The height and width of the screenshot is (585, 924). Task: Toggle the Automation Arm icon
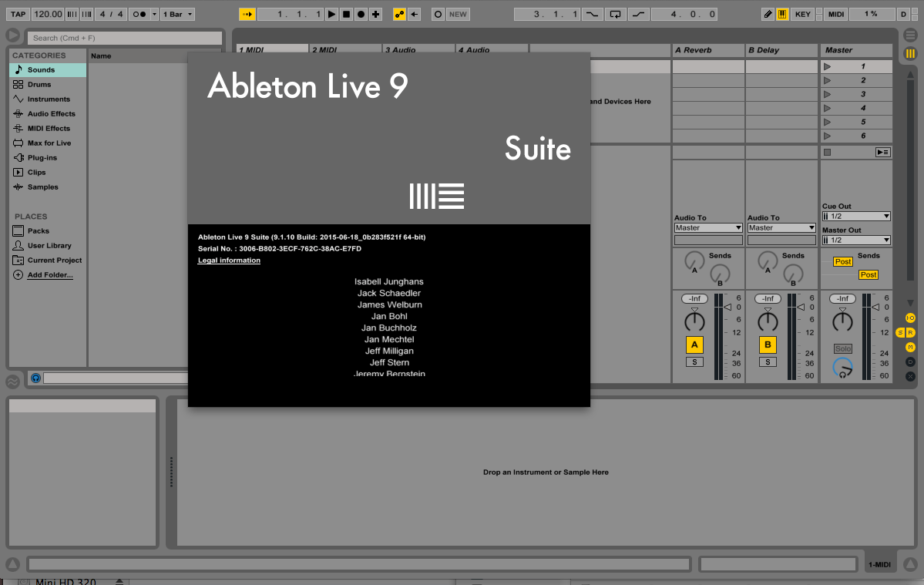(399, 14)
